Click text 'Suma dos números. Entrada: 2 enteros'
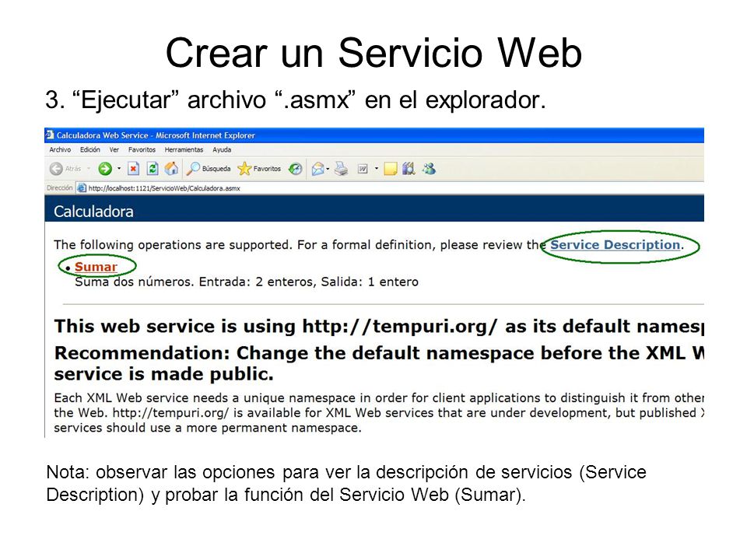Image resolution: width=747 pixels, height=560 pixels. click(195, 282)
